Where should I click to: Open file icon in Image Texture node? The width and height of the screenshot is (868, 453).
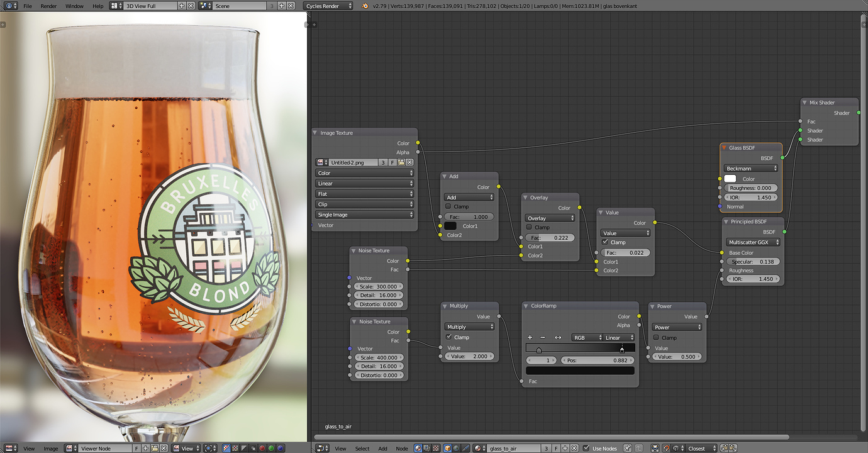pyautogui.click(x=401, y=162)
